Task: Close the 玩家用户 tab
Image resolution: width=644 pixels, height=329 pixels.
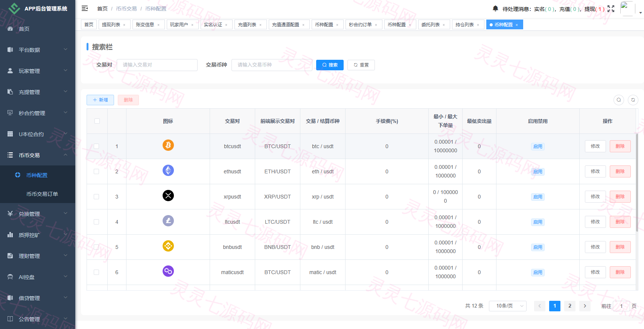Action: [x=192, y=25]
